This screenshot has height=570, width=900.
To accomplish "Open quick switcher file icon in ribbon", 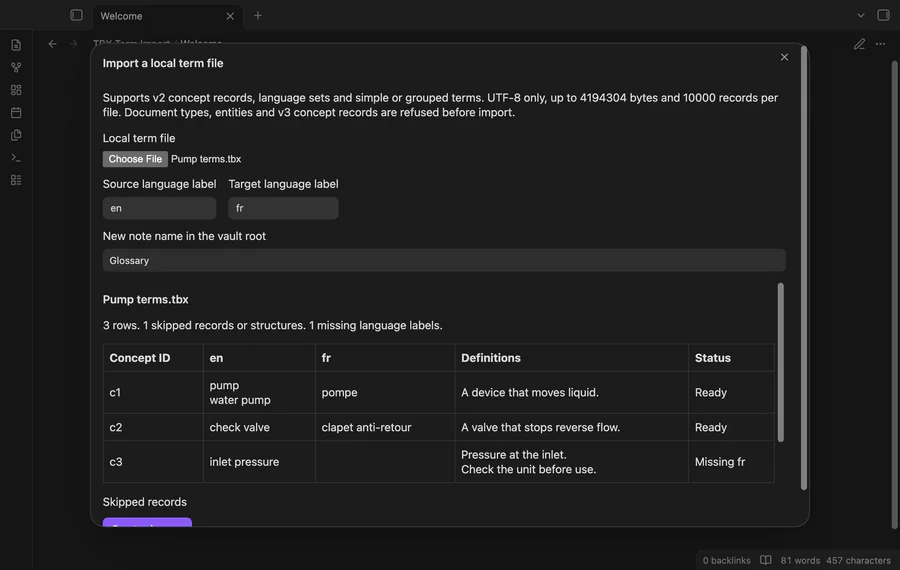I will click(x=16, y=45).
